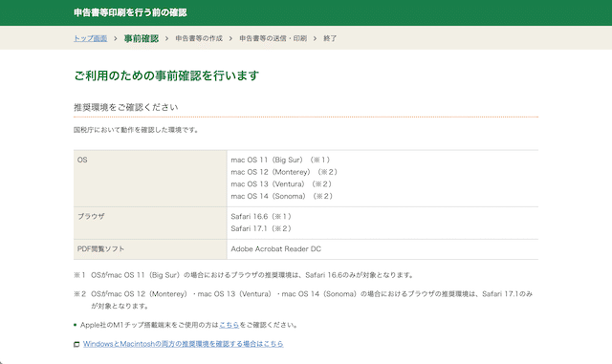The image size is (612, 364).
Task: Click the chevron after 事前確認 breadcrumb
Action: [x=166, y=38]
